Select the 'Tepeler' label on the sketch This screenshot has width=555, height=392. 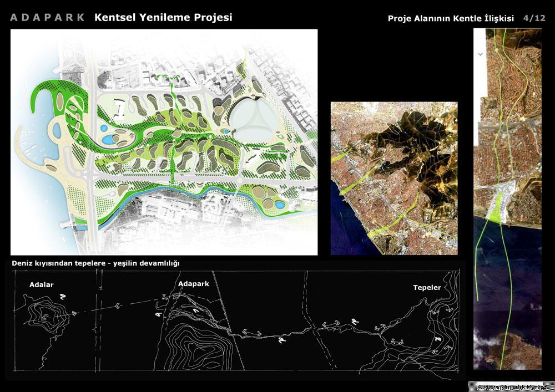[427, 287]
